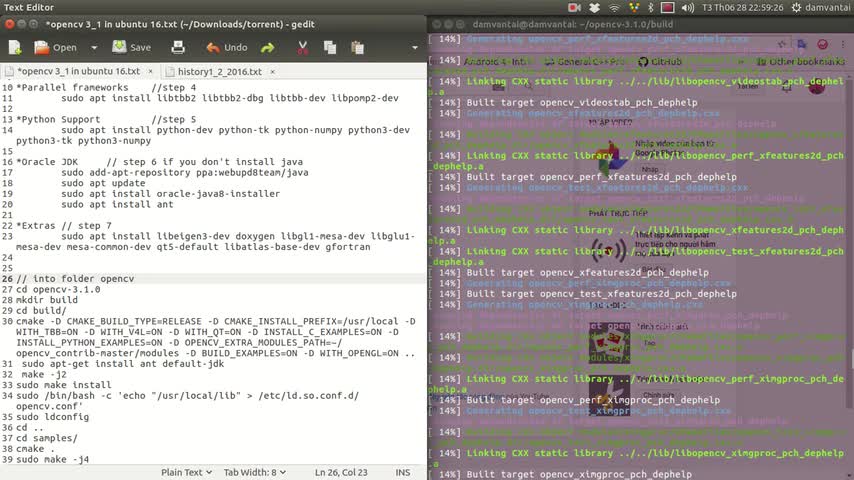Click the Open file button

(55, 48)
